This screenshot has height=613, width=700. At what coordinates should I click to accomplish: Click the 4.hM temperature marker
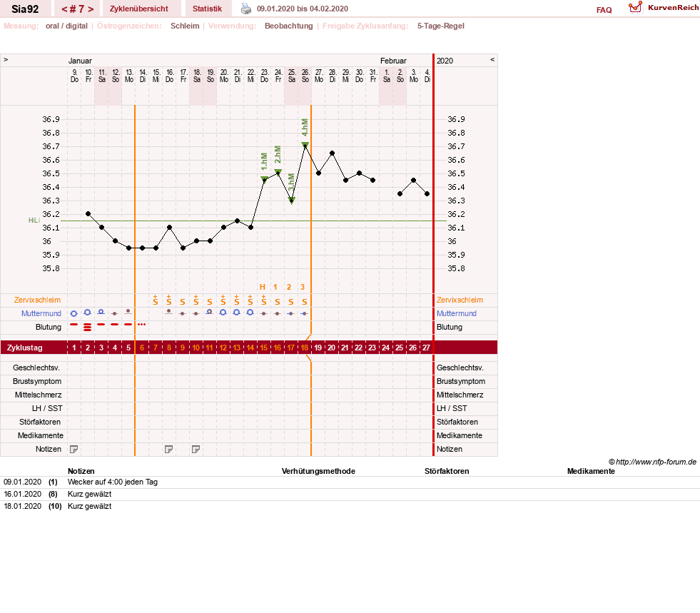[305, 145]
